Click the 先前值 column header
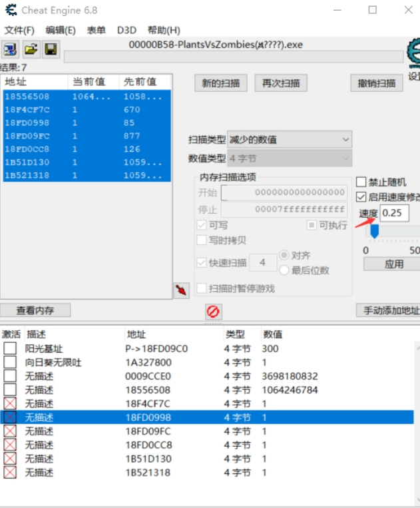Viewport: 420px width, 508px height. (145, 82)
